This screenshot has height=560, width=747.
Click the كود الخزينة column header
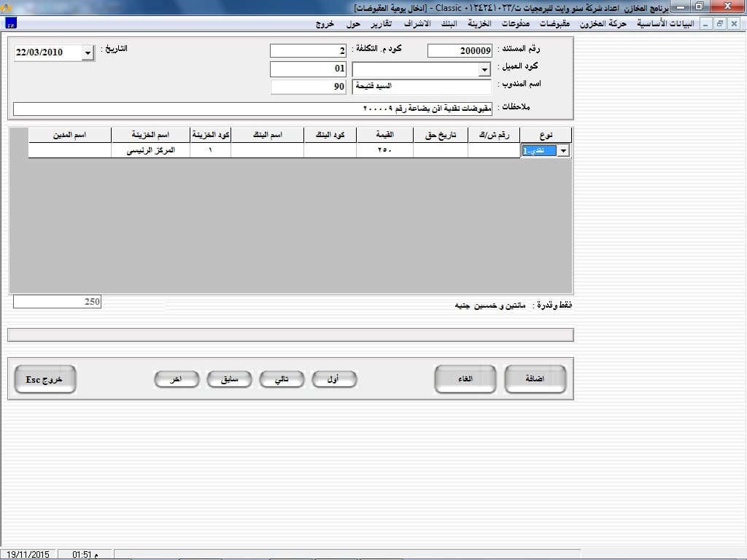point(210,135)
